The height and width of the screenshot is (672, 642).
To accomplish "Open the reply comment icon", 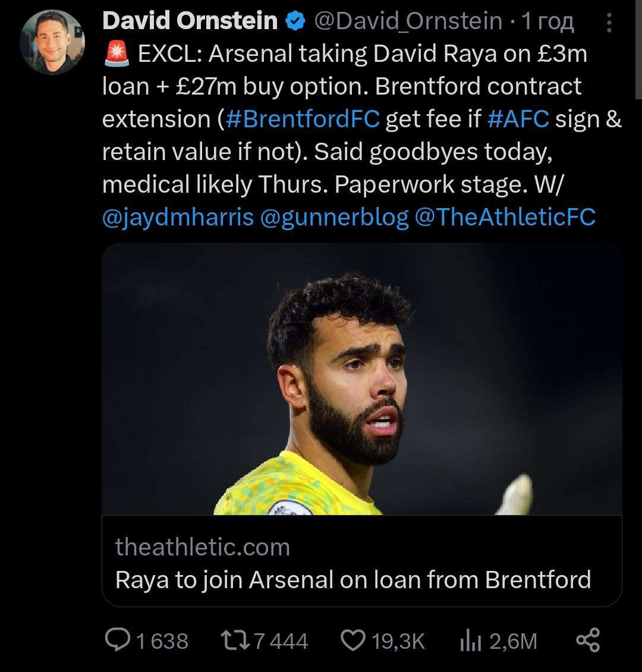I will click(119, 640).
